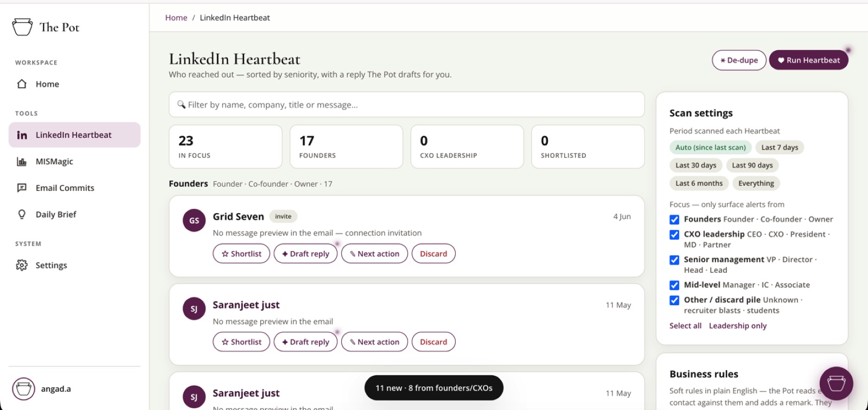Click Leadership only link
This screenshot has height=410, width=868.
[738, 326]
